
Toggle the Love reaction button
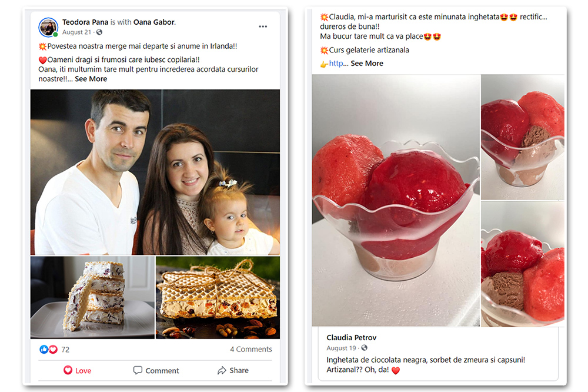tap(78, 371)
